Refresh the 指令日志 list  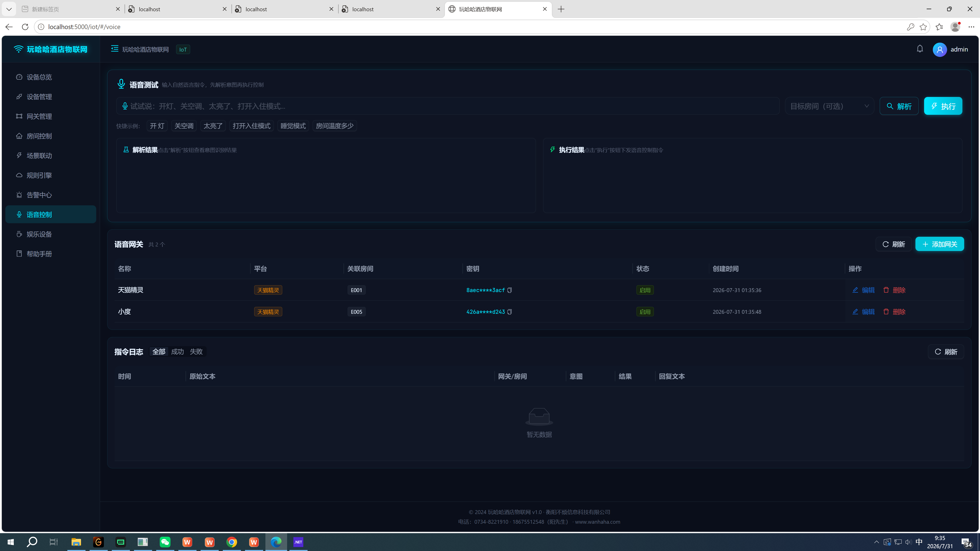click(x=946, y=352)
